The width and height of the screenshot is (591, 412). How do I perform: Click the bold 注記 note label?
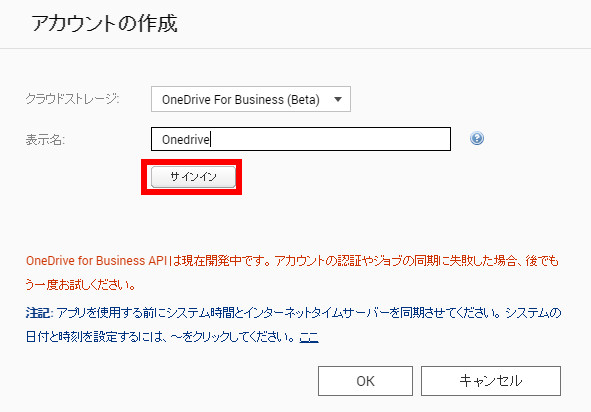pos(39,313)
